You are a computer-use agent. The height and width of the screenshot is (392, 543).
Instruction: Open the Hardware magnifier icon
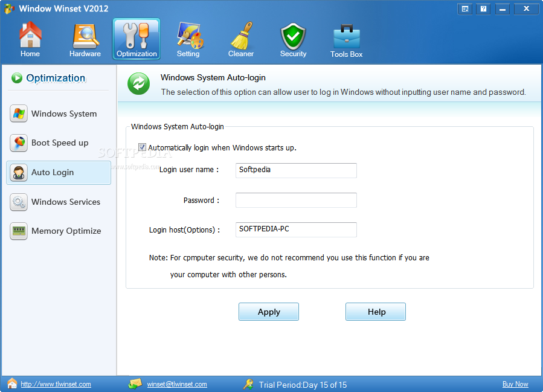86,36
